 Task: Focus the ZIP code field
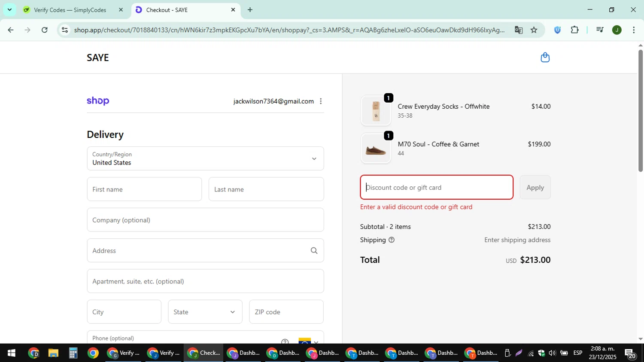tap(286, 312)
